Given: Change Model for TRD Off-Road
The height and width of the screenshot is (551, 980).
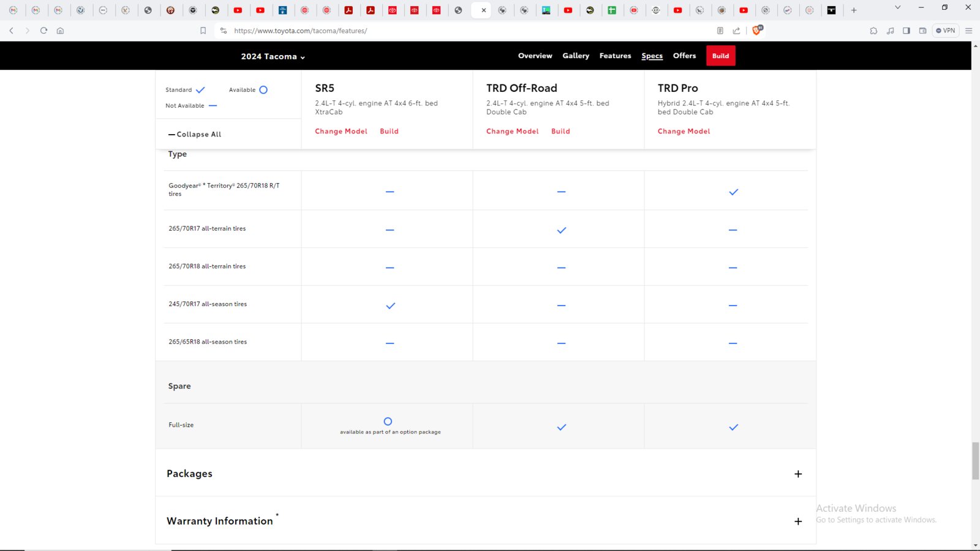Looking at the screenshot, I should coord(513,131).
